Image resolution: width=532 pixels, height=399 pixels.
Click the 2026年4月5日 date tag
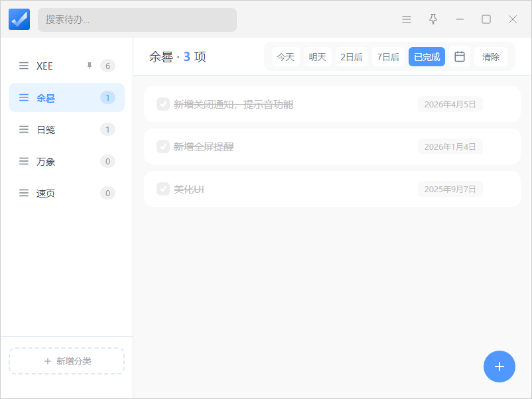(450, 105)
